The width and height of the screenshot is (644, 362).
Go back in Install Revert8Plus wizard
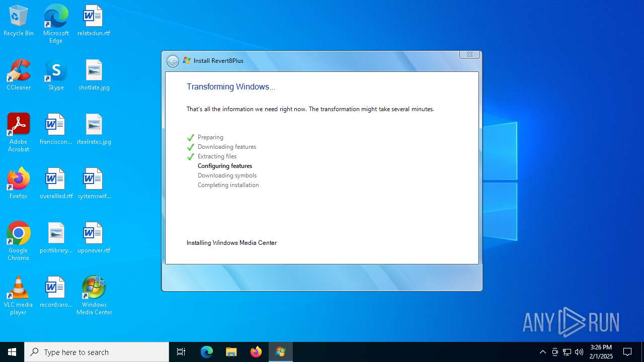(x=173, y=61)
